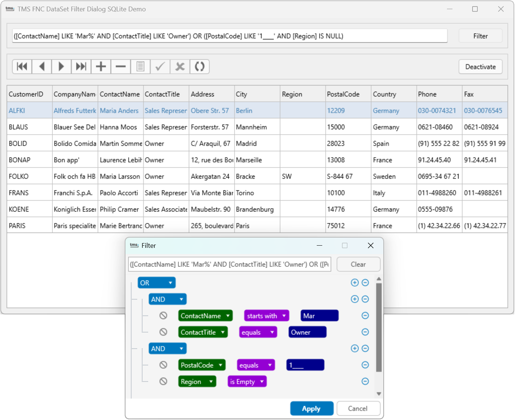515x420 pixels.
Task: Go to next record in navigator
Action: tap(61, 67)
